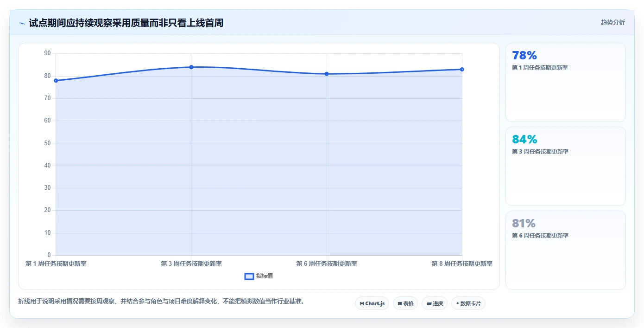Screen dimensions: 644x328
Task: Click the week 8 data point on the line
Action: pos(462,70)
